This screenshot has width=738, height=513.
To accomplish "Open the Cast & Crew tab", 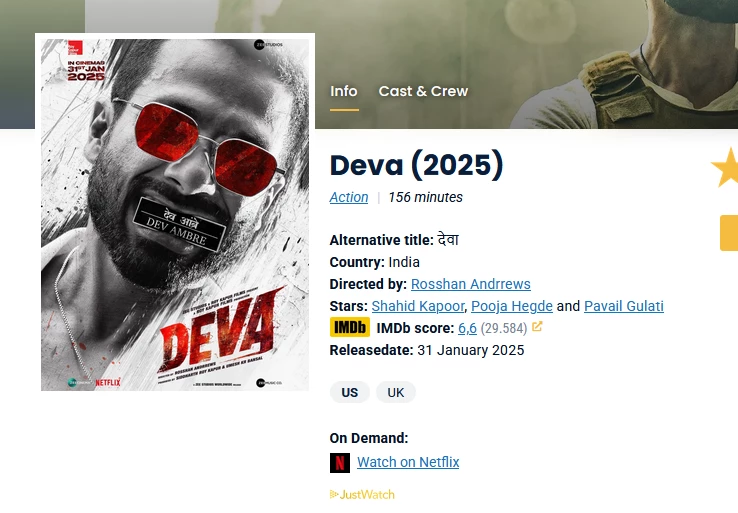I will pos(423,91).
